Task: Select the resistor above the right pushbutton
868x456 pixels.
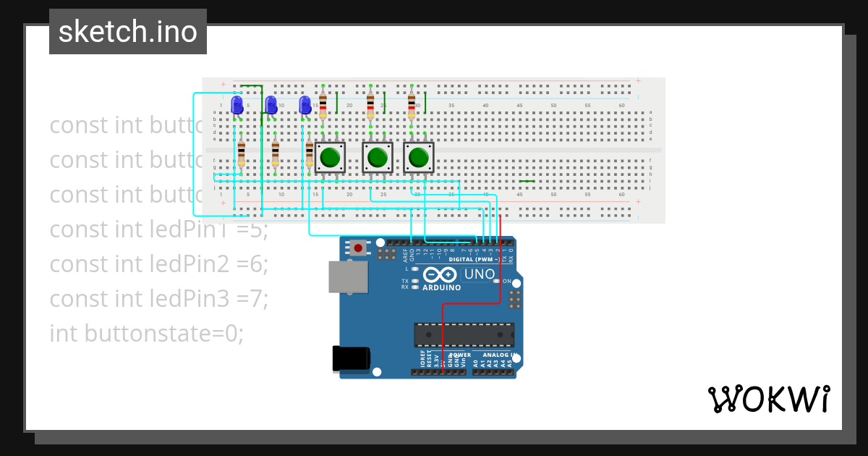Action: tap(412, 106)
